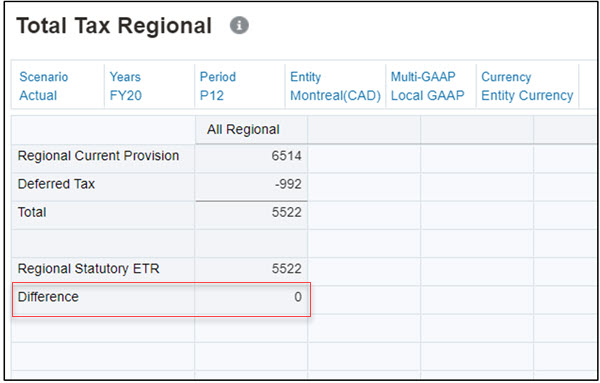Viewport: 600px width, 383px height.
Task: Click the Deferred Tax cell showing -992
Action: (x=251, y=186)
